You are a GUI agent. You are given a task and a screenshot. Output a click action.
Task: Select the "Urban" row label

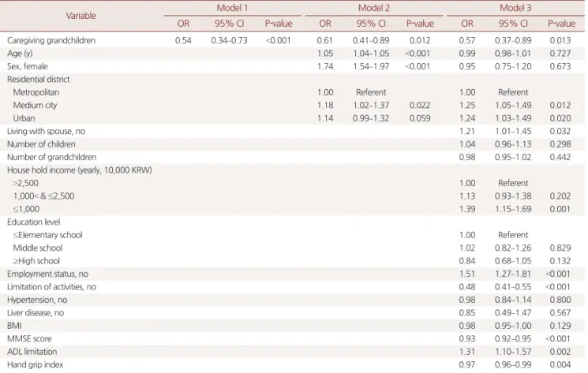pos(24,118)
